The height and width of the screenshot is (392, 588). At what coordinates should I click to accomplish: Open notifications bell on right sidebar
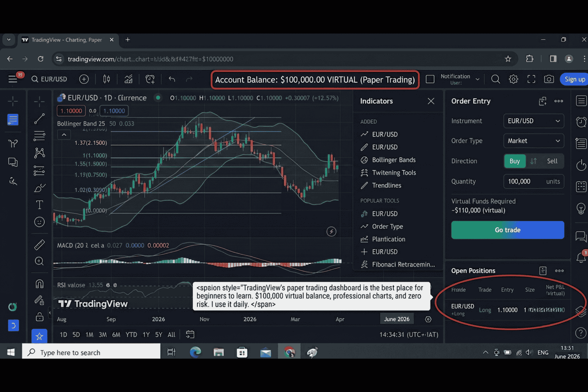click(581, 257)
